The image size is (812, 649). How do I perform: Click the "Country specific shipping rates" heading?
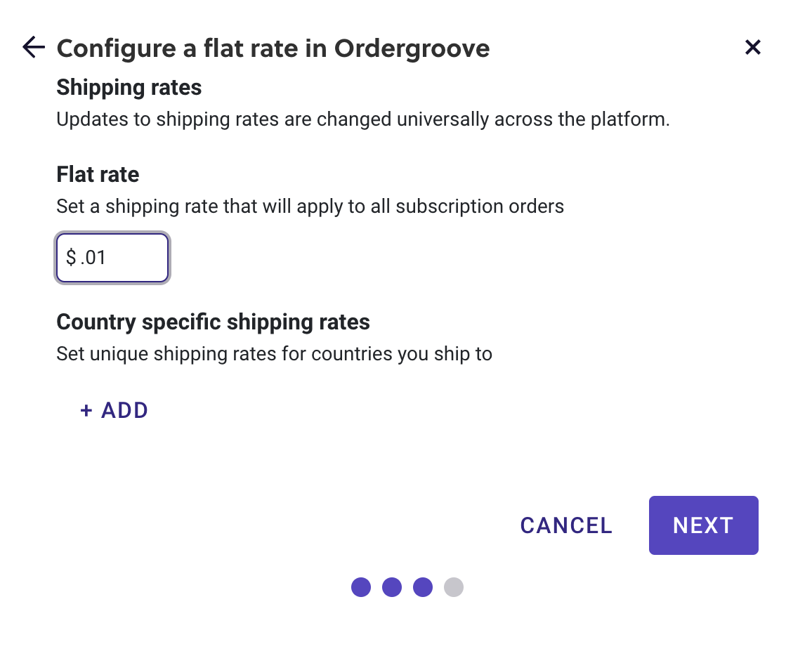coord(213,322)
